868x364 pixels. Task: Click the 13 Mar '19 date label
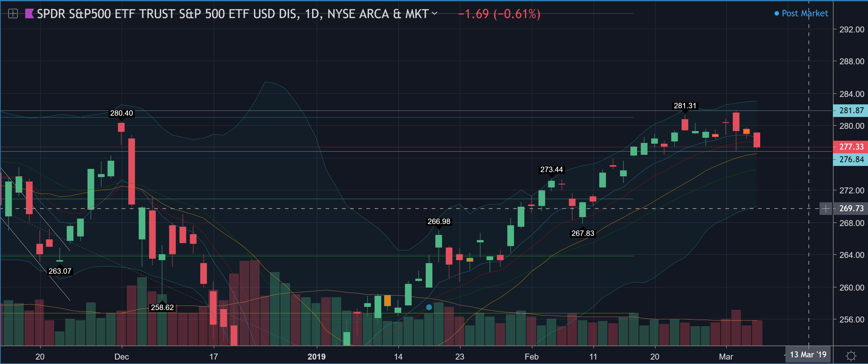808,355
